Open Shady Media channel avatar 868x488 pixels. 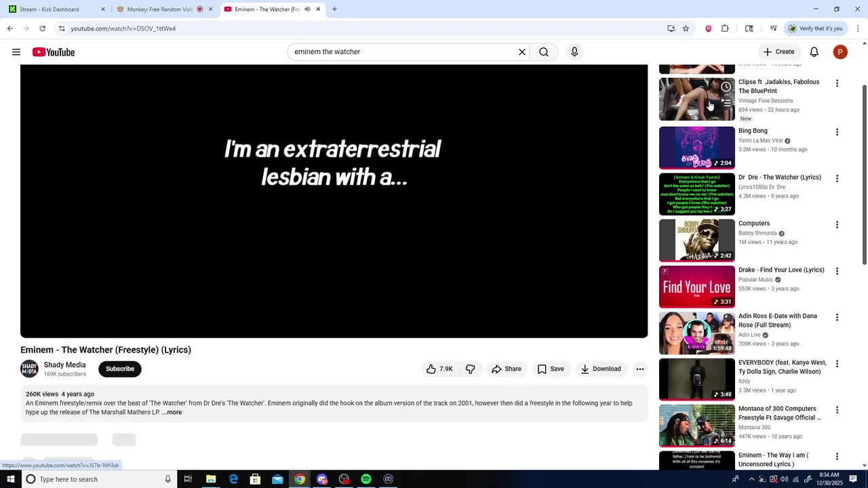tap(29, 369)
